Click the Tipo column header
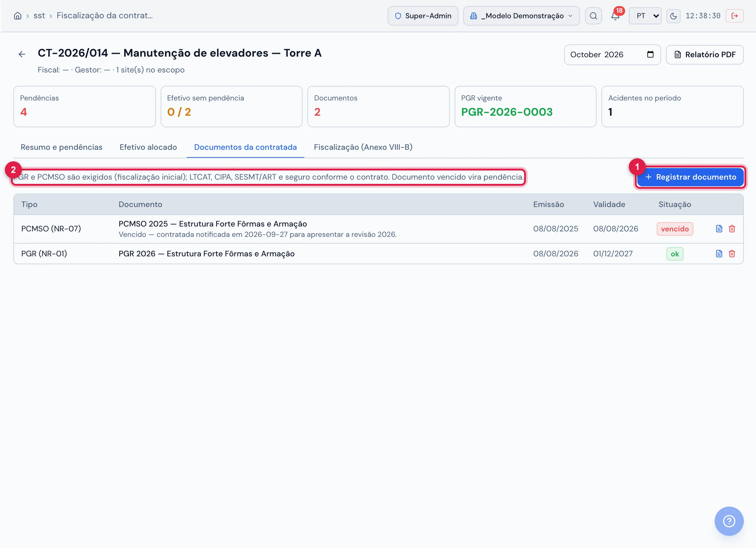The width and height of the screenshot is (756, 548). 29,205
